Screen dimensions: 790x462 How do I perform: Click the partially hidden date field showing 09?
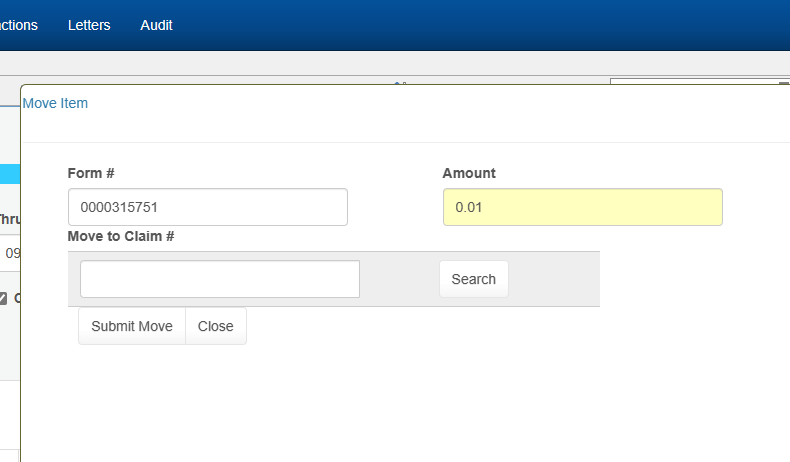11,253
